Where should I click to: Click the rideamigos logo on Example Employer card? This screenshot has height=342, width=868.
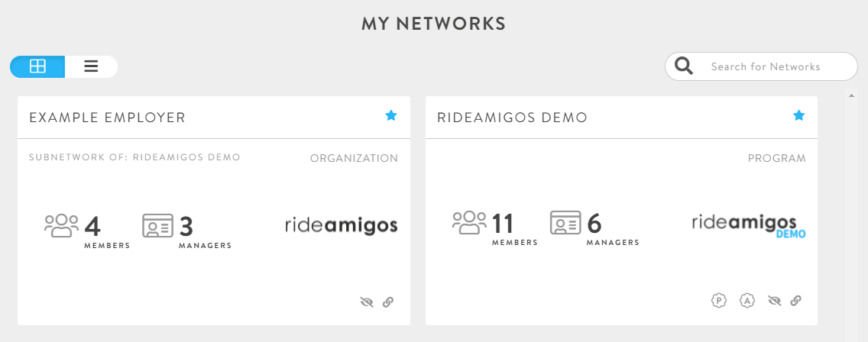click(342, 226)
